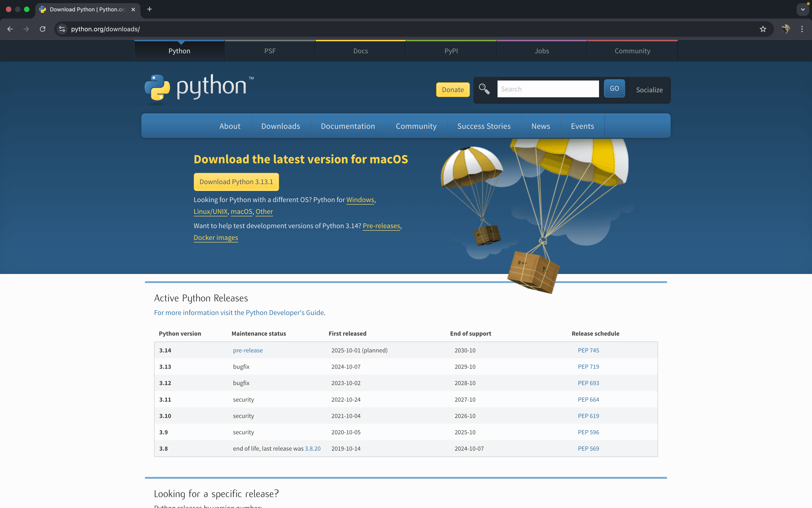Follow the Other platforms link
The height and width of the screenshot is (508, 812).
(264, 211)
